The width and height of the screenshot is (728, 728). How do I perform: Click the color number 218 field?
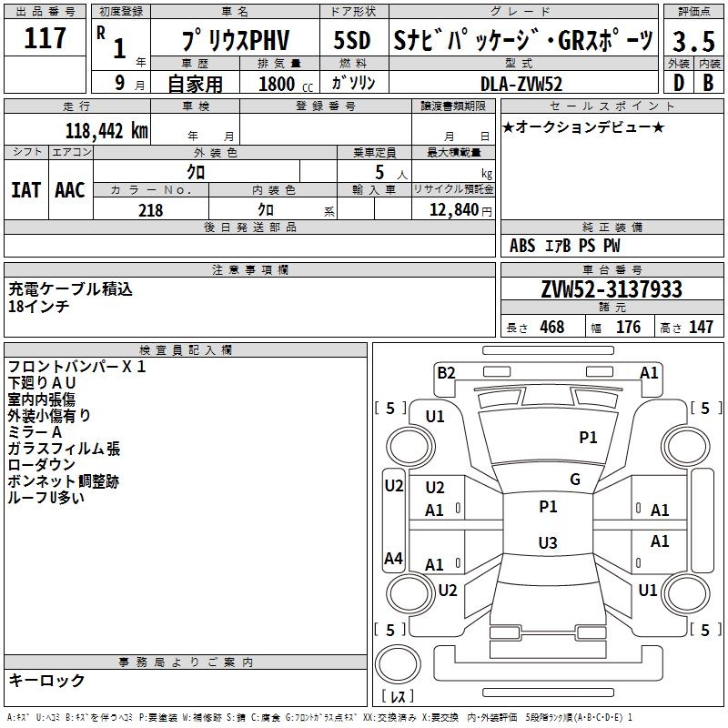point(151,210)
